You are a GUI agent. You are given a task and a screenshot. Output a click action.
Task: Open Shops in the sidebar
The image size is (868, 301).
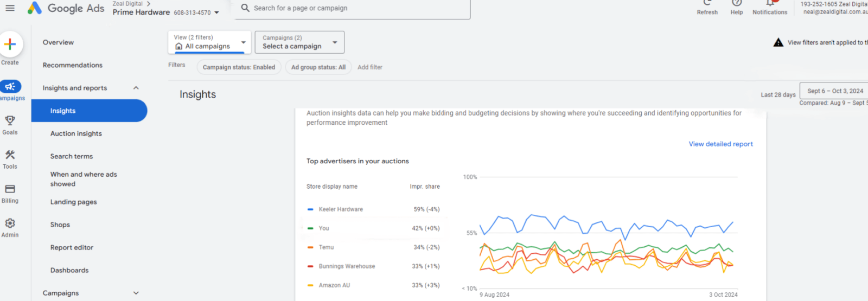click(60, 225)
